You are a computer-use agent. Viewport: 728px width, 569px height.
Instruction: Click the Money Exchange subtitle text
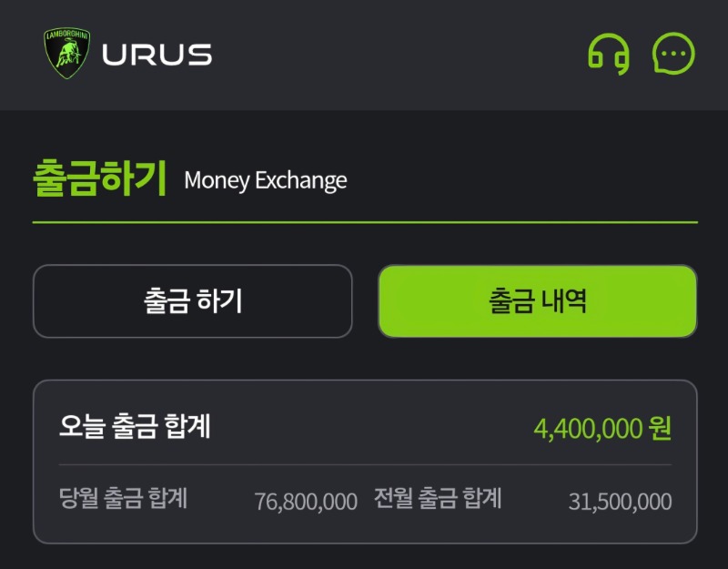[x=266, y=180]
